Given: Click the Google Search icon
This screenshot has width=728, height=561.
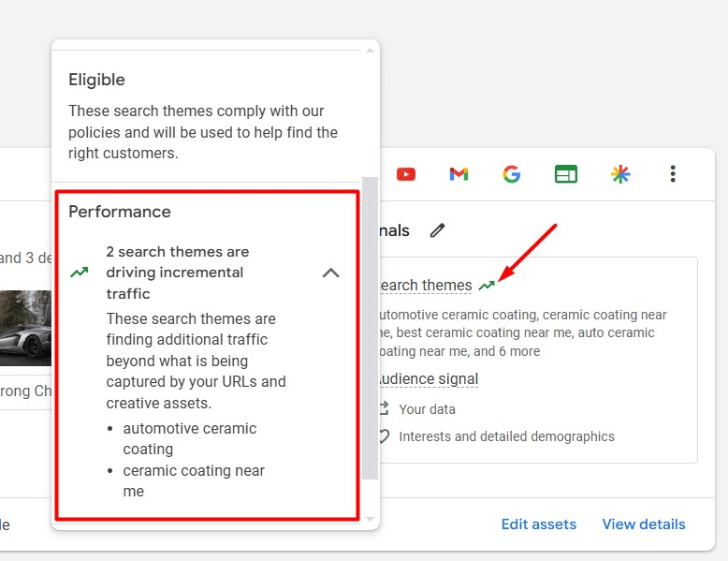Looking at the screenshot, I should tap(512, 174).
